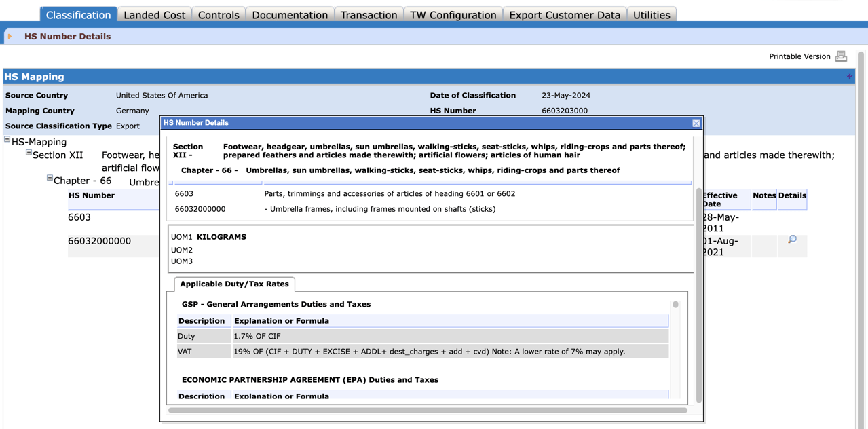Image resolution: width=868 pixels, height=429 pixels.
Task: Click the printer icon beside Printable Version
Action: click(841, 56)
